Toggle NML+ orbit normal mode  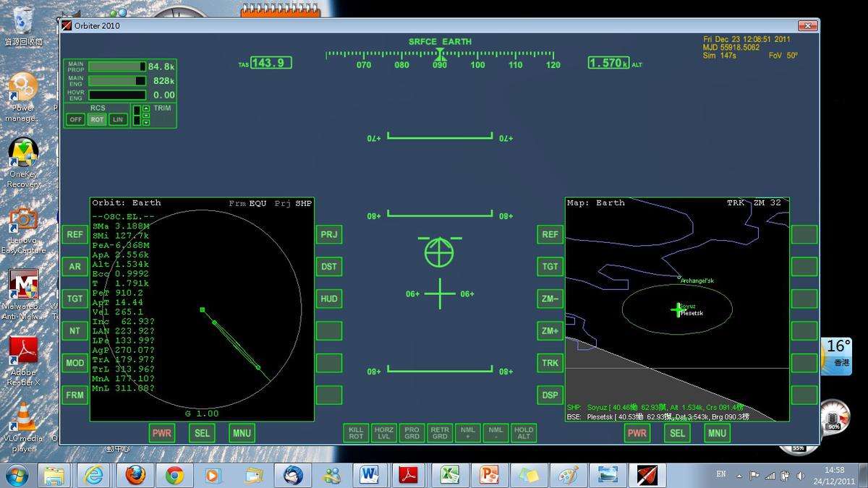[467, 433]
